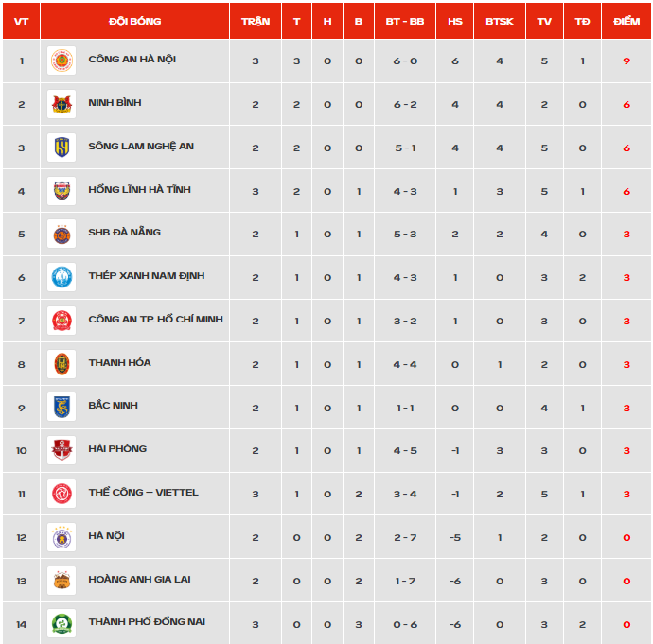Click the SHB Đà Nẵng club badge
The width and height of the screenshot is (653, 644).
pyautogui.click(x=62, y=234)
